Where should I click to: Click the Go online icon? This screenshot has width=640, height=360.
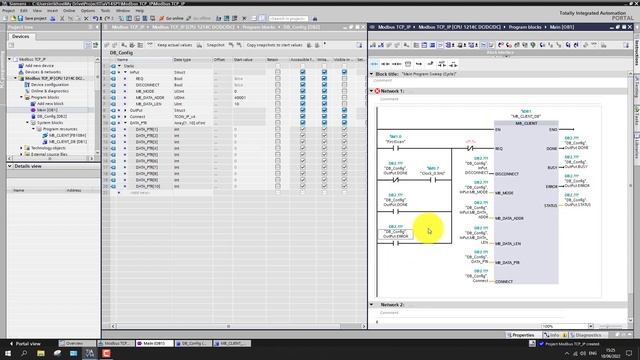(162, 18)
